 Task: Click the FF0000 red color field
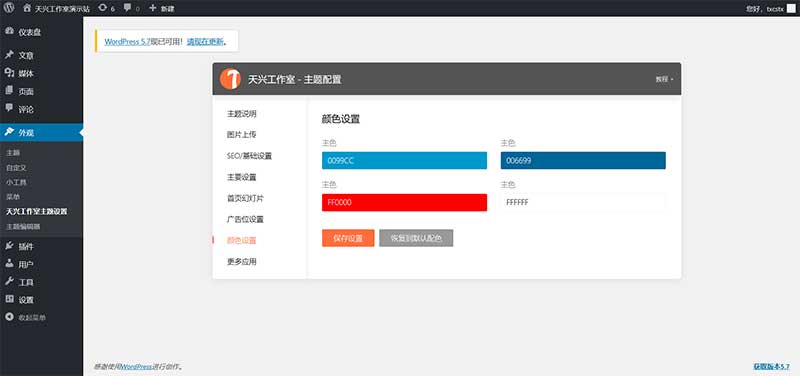(405, 203)
